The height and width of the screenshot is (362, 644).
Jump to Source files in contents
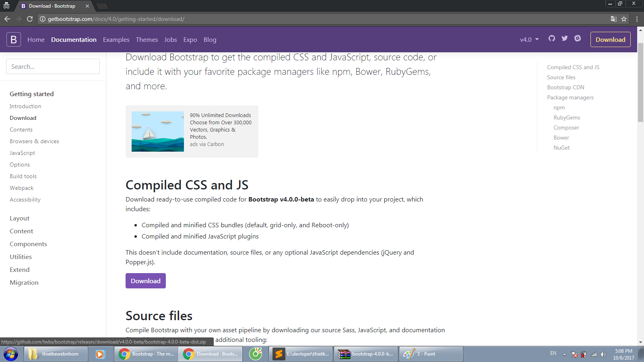561,77
